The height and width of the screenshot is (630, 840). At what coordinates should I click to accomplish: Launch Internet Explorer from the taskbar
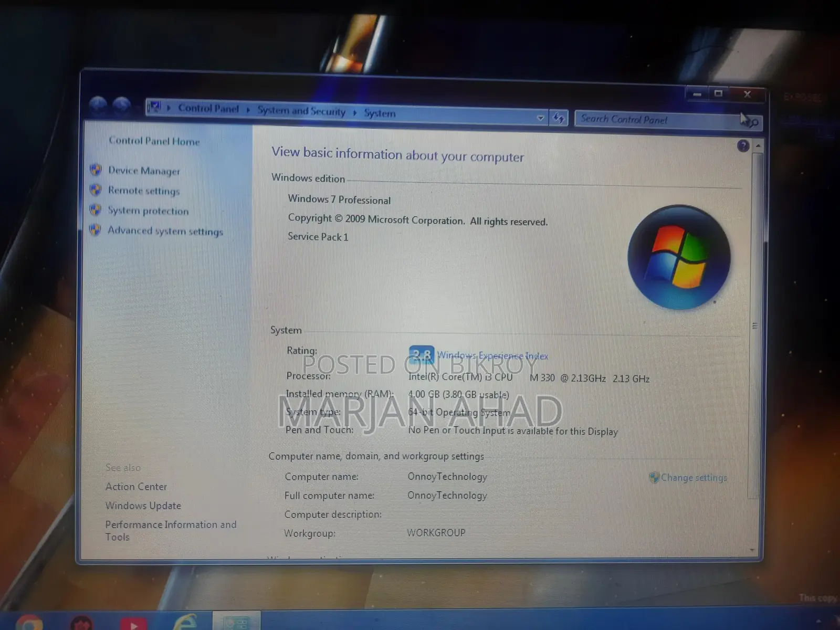[x=185, y=623]
